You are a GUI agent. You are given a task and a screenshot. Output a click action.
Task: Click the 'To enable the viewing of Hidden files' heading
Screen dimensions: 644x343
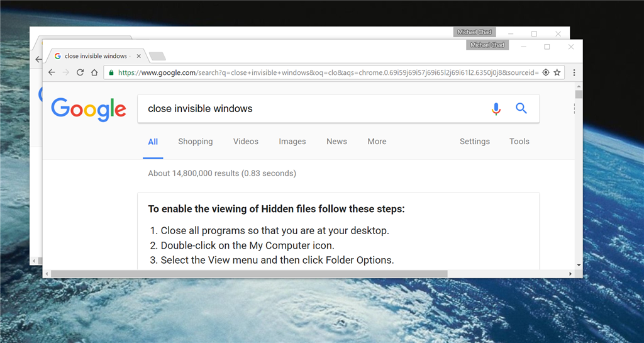(x=276, y=209)
